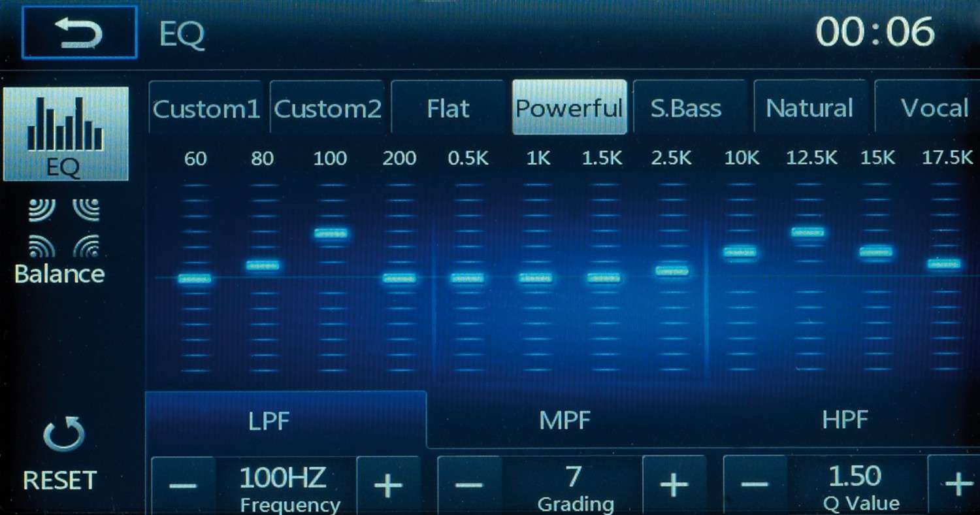
Task: Click the 1K band slider handle
Action: click(x=536, y=278)
